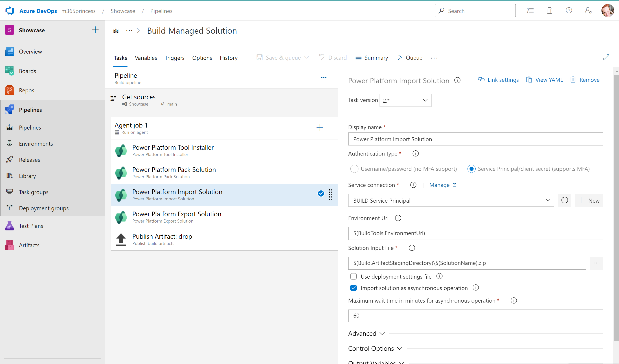Screen dimensions: 619x364
Task: Select Username/password authentication radio
Action: (x=354, y=169)
